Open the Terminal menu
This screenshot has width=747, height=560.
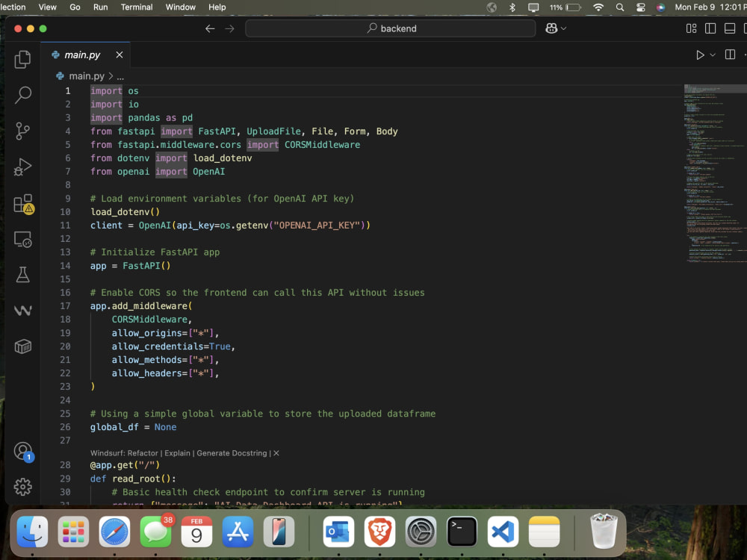[x=136, y=7]
